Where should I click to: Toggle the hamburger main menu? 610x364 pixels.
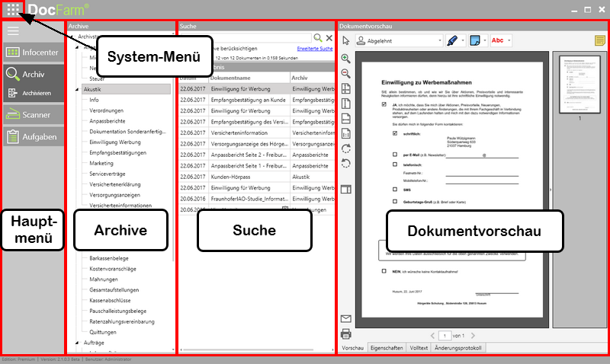13,31
